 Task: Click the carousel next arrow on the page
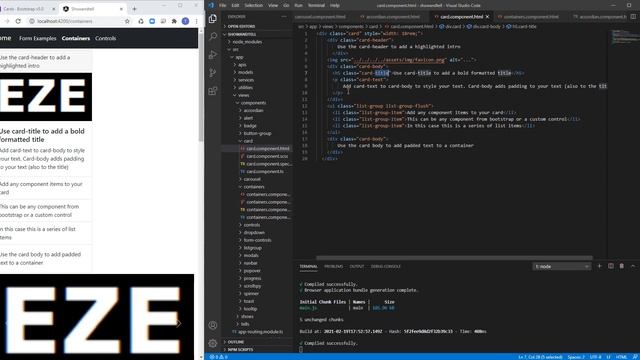(178, 323)
